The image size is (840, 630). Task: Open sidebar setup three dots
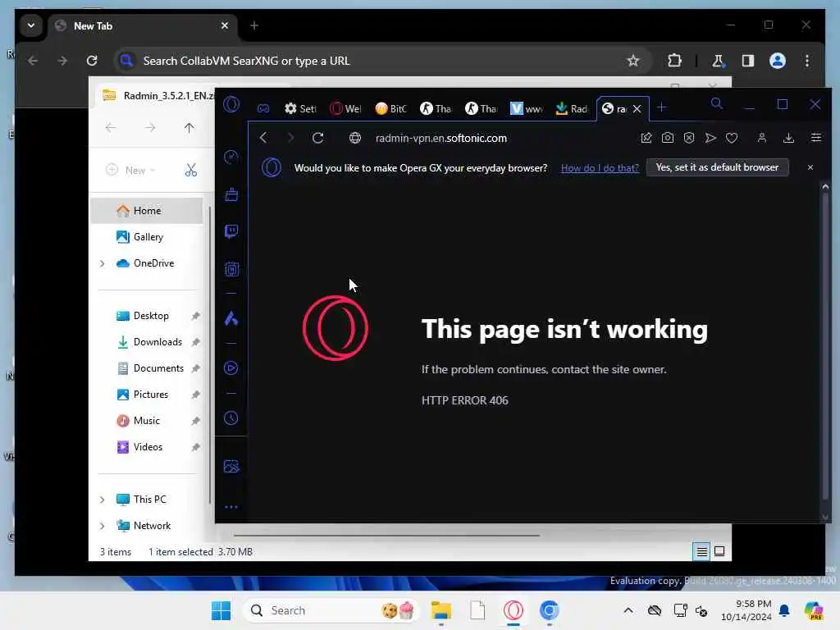(231, 507)
